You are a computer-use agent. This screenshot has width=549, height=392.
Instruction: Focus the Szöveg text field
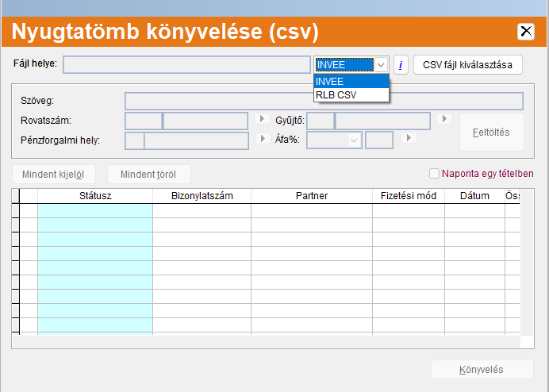point(324,102)
